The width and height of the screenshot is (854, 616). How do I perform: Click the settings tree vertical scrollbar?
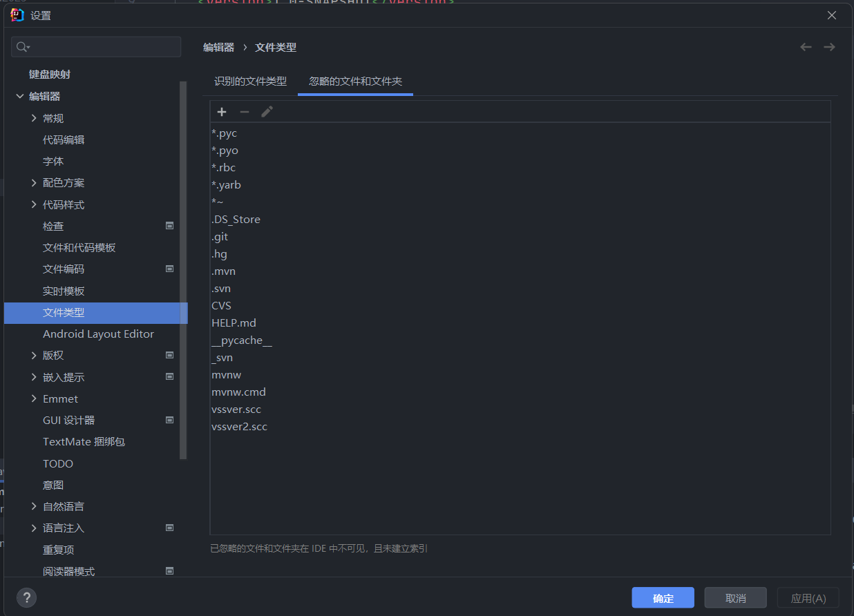[x=183, y=269]
